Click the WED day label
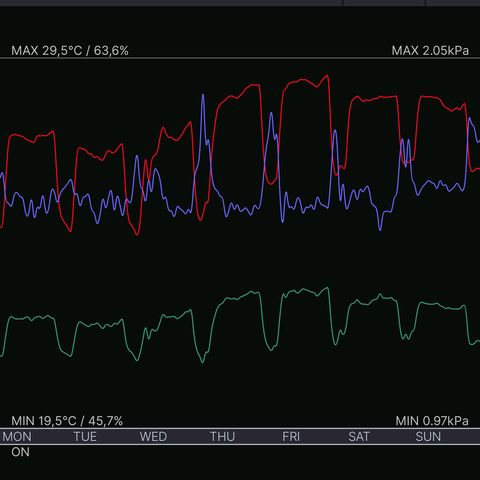The image size is (480, 480). click(153, 437)
